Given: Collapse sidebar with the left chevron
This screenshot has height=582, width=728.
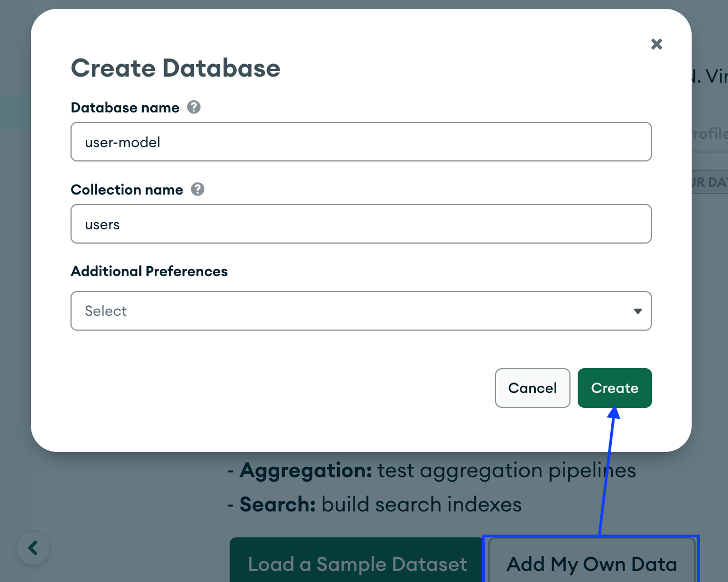Looking at the screenshot, I should click(33, 548).
